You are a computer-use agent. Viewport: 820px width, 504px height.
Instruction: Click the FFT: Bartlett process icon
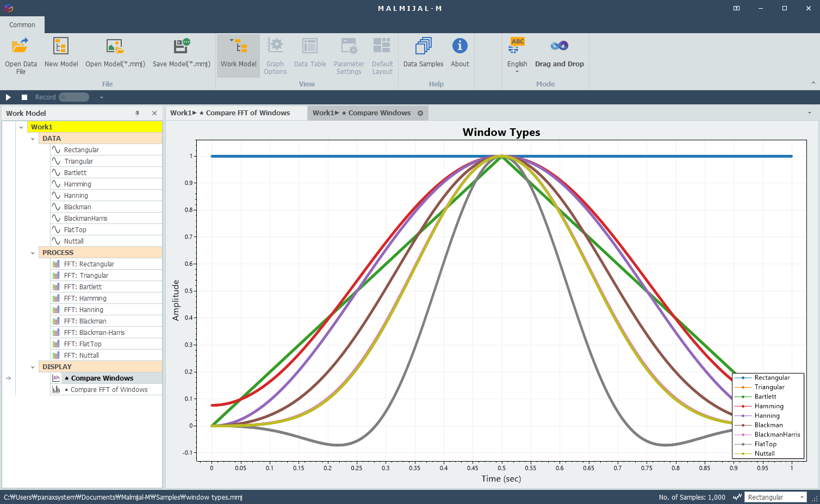[x=56, y=287]
